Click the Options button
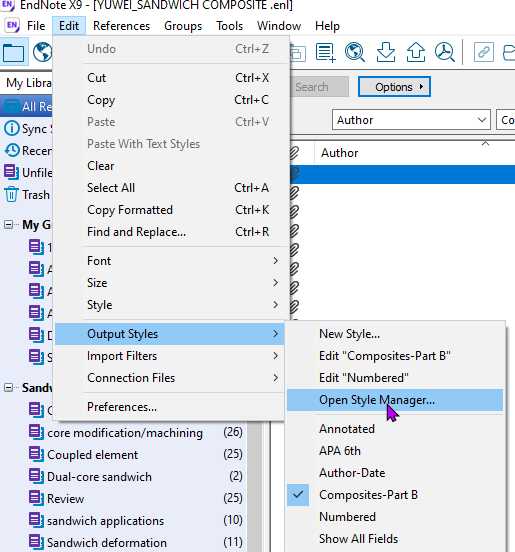 coord(394,87)
